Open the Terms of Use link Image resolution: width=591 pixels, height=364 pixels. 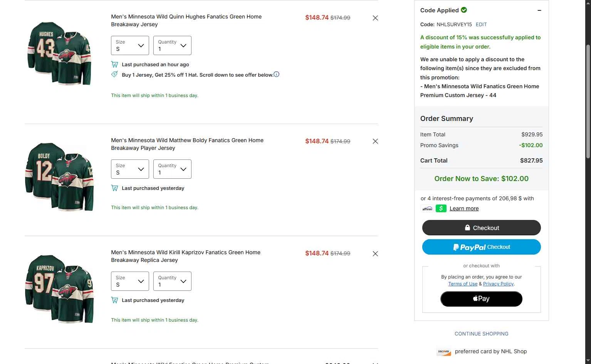463,284
